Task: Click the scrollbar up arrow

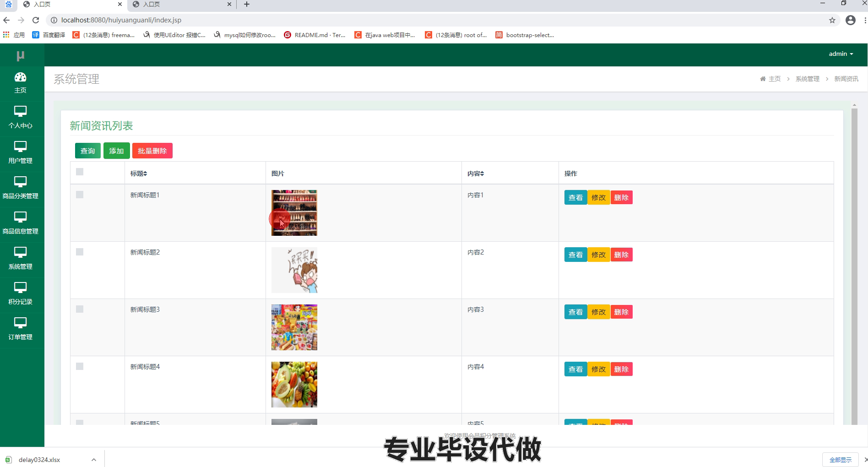Action: [x=854, y=105]
